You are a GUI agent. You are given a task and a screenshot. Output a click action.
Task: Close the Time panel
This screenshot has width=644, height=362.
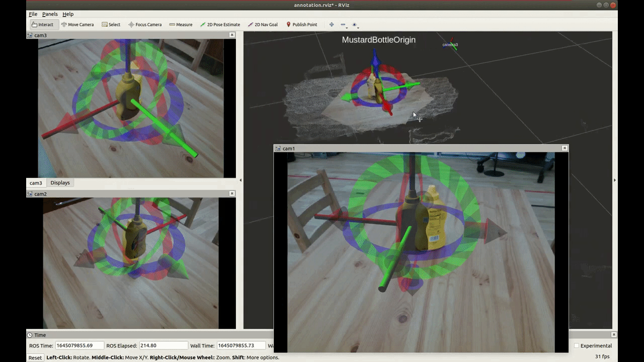[x=614, y=335]
